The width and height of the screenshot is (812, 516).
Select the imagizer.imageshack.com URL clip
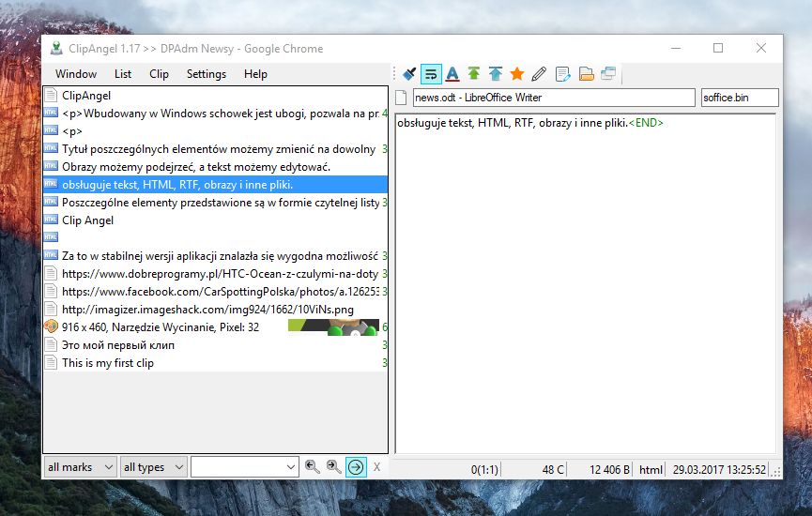(x=215, y=310)
